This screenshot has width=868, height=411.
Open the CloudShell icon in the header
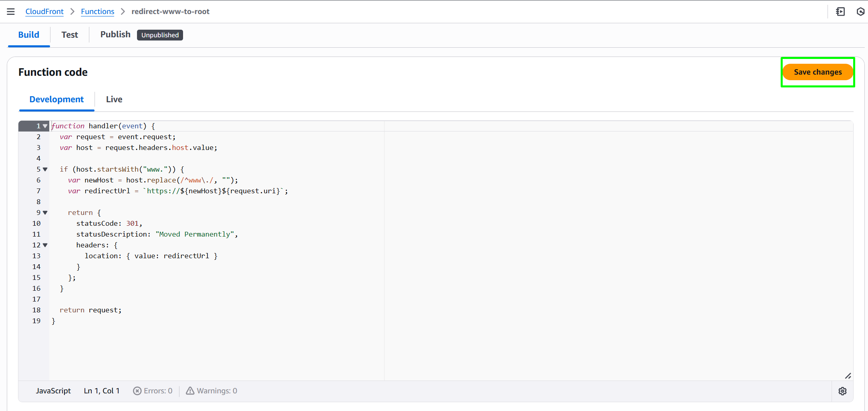tap(840, 12)
